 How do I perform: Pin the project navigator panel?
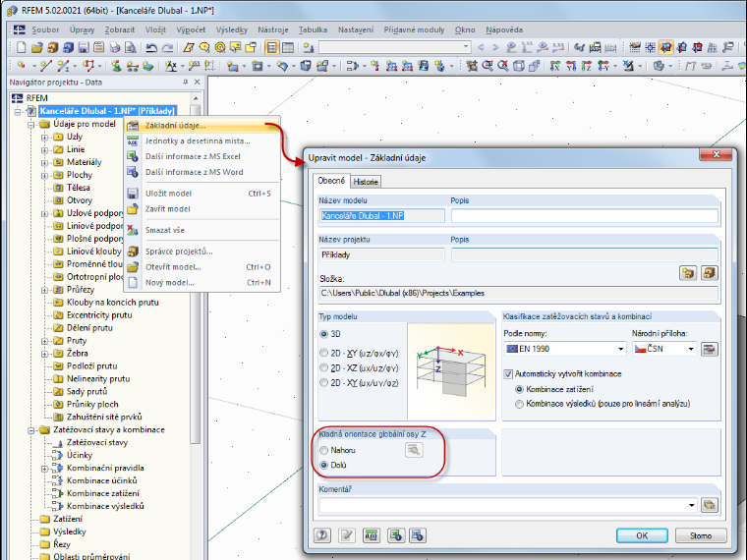point(185,82)
